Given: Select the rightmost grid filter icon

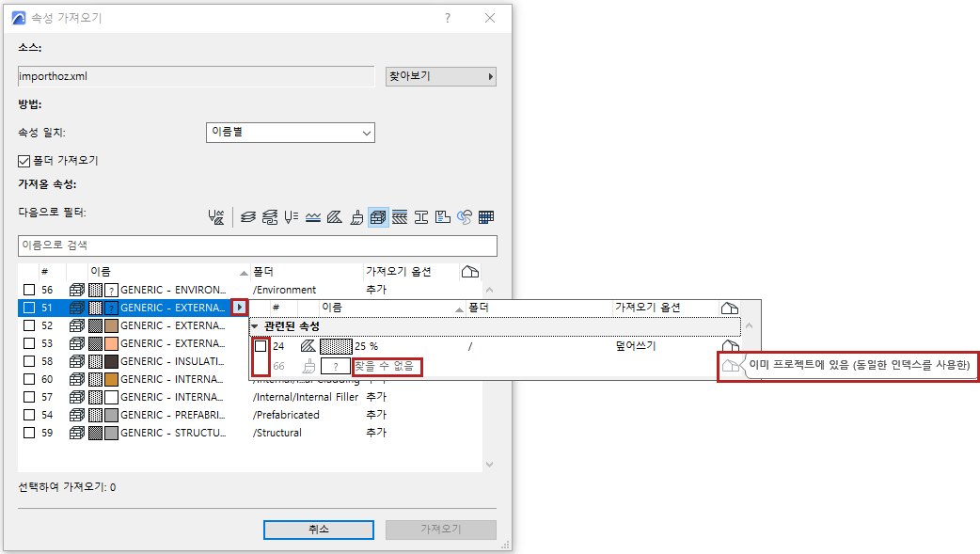Looking at the screenshot, I should (x=485, y=217).
